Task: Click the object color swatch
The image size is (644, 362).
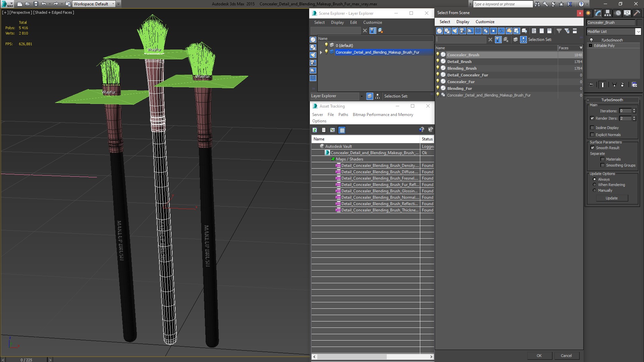Action: [639, 22]
